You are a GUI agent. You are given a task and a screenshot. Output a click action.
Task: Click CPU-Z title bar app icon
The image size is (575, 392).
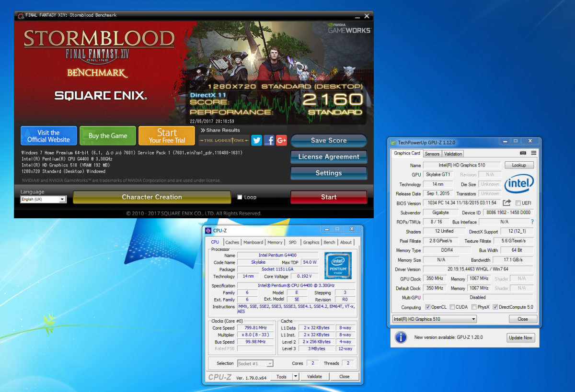(x=208, y=230)
